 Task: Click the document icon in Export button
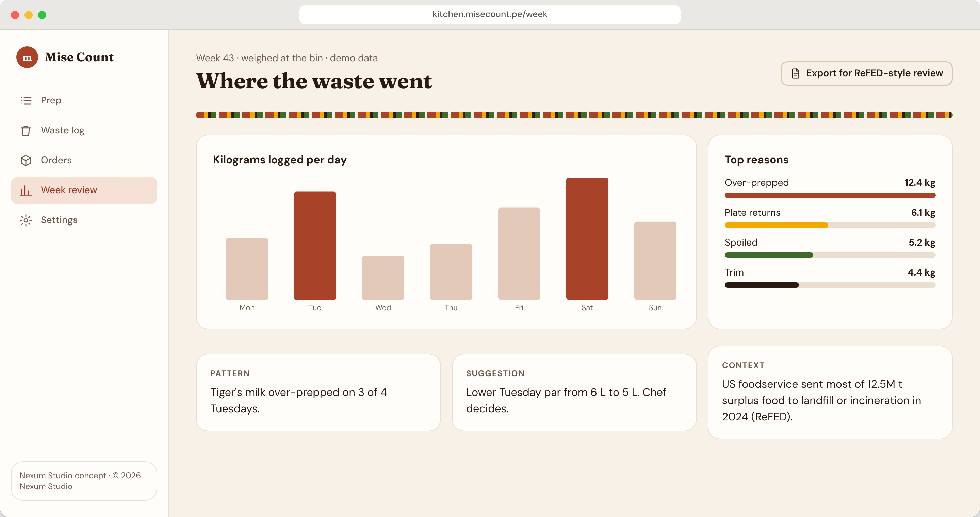[x=795, y=73]
